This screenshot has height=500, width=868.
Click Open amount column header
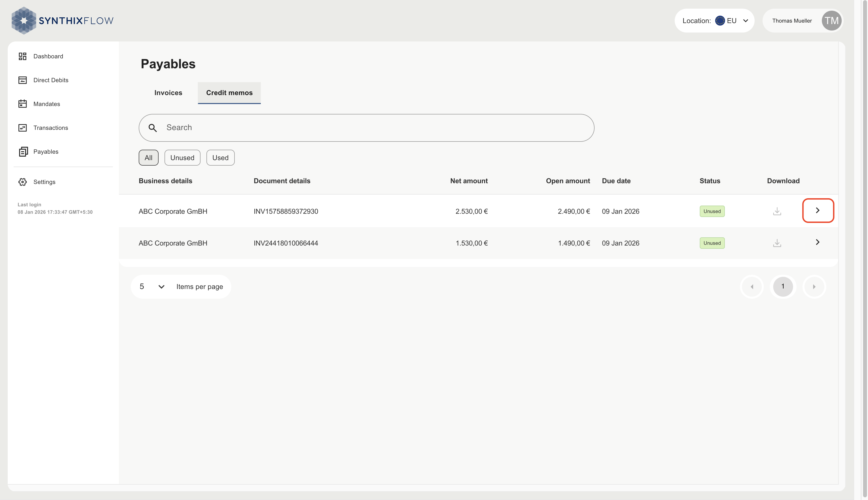pyautogui.click(x=568, y=181)
